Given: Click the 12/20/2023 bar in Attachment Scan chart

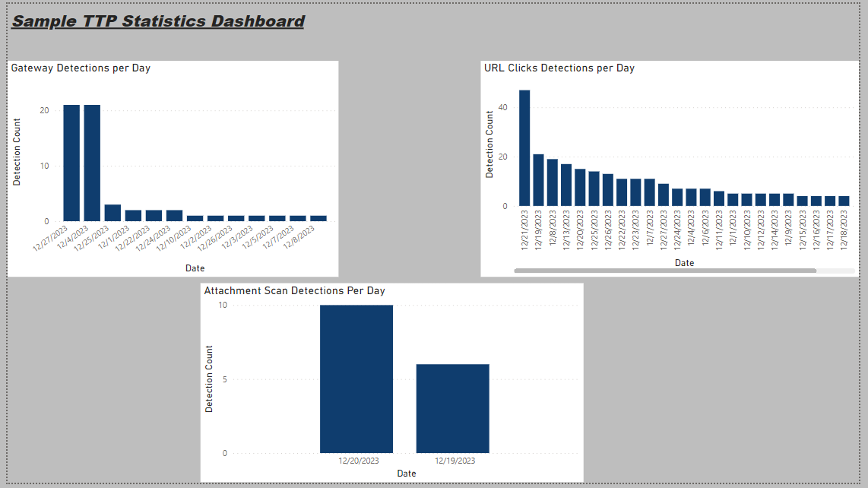Looking at the screenshot, I should pyautogui.click(x=356, y=379).
